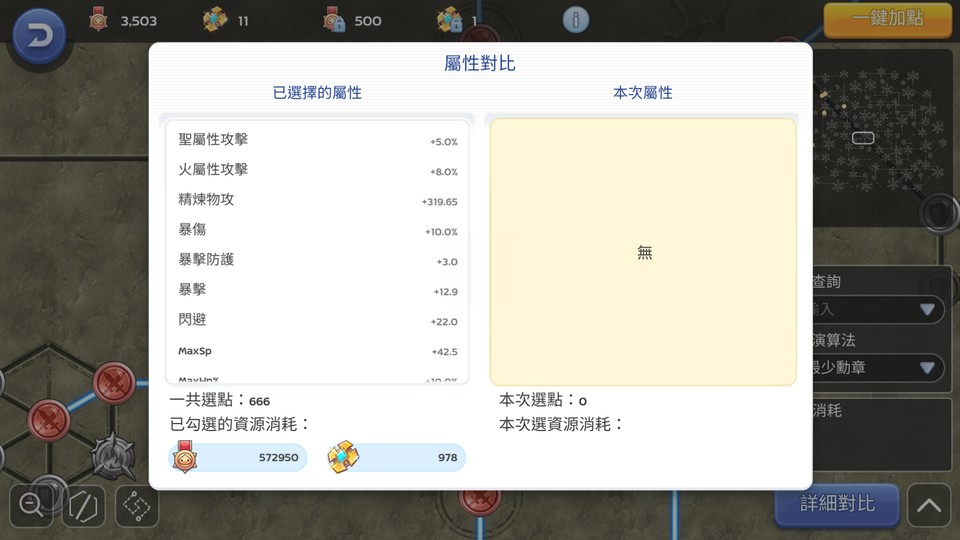Tap the 本次選點 0 label
The image size is (960, 540).
point(543,400)
